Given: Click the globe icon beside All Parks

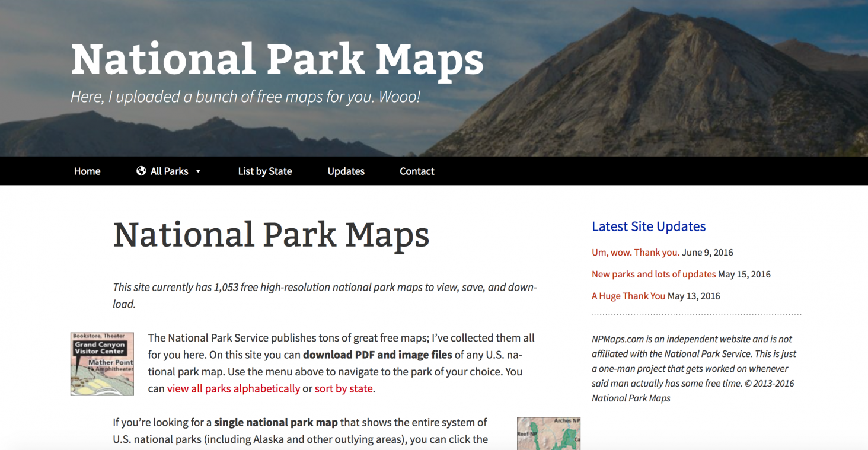Looking at the screenshot, I should click(141, 171).
